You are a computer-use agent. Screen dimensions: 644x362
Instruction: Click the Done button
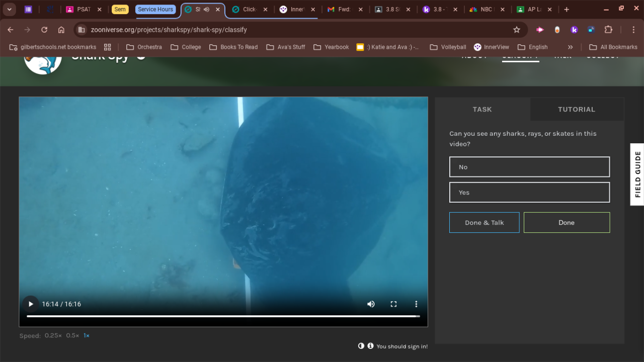pos(567,222)
